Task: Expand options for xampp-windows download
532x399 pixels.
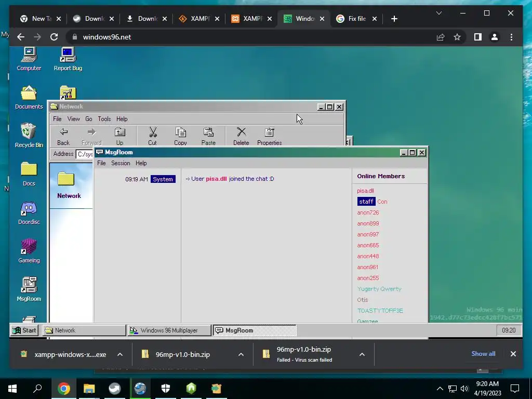Action: [x=120, y=354]
